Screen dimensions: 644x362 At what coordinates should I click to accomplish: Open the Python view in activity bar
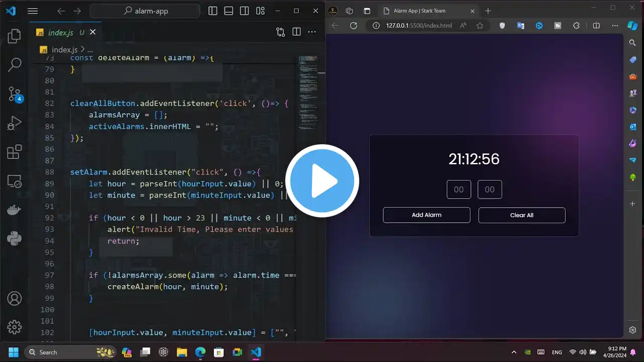(15, 238)
